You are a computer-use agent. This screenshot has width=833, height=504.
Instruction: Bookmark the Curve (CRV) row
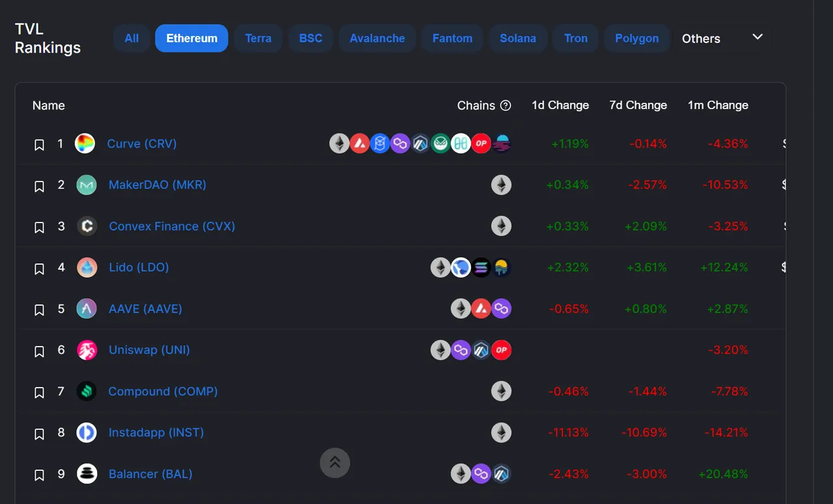[x=39, y=145]
